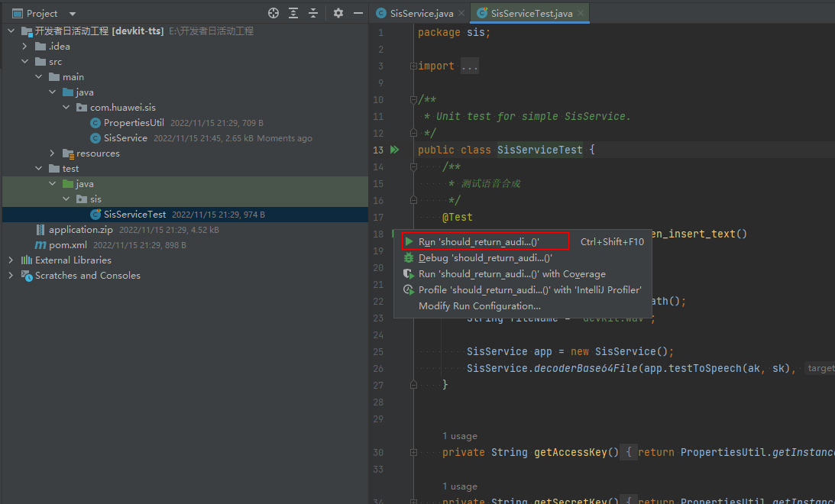Close the SisServiceTest.java tab

point(581,14)
